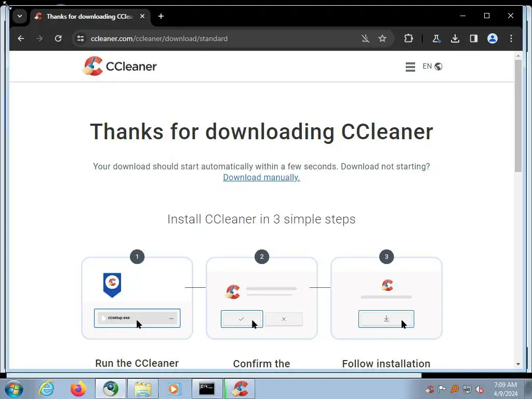Click the download arrow illustration in step 3
The height and width of the screenshot is (399, 532).
click(386, 319)
